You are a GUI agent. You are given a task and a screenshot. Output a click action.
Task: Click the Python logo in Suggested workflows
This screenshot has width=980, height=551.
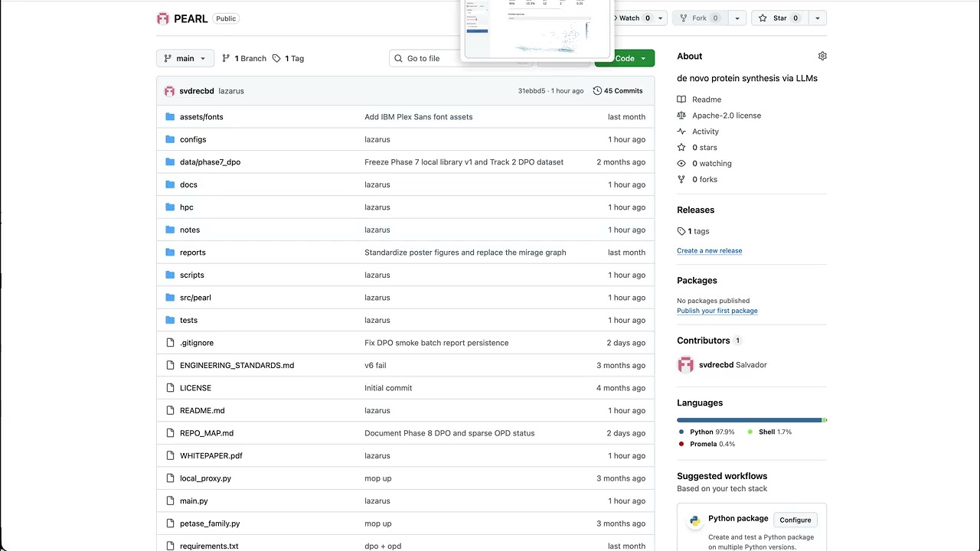694,521
